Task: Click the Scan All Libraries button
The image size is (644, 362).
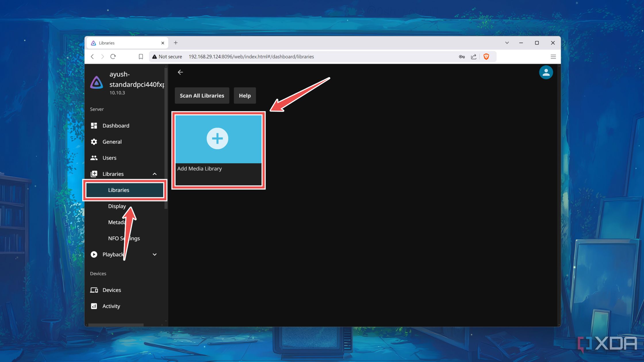Action: (x=202, y=95)
